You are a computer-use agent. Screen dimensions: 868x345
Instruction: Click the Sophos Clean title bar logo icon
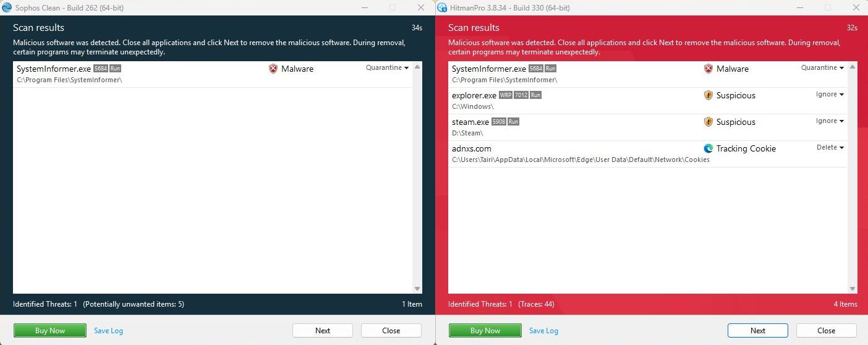tap(7, 7)
